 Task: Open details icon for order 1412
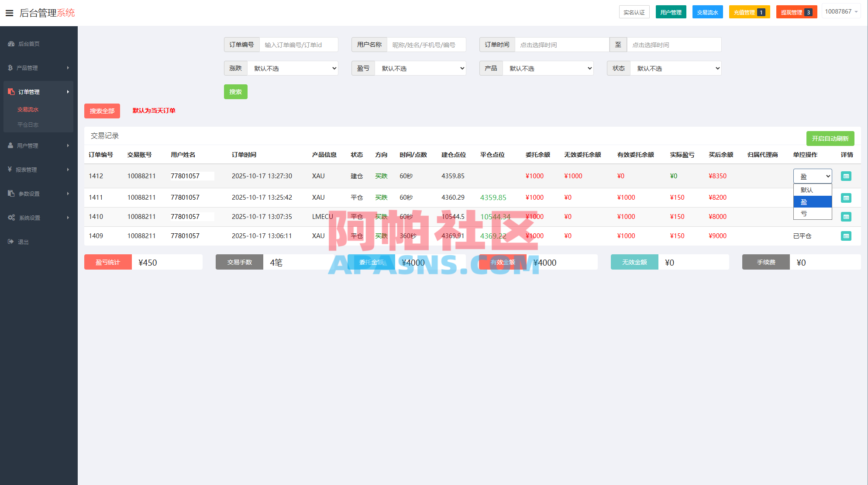[x=846, y=176]
